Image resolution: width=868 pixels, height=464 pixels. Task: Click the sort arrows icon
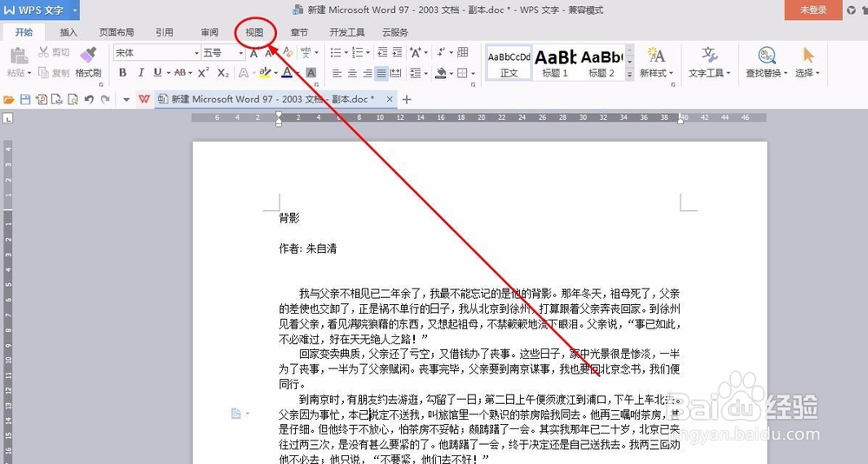click(441, 52)
